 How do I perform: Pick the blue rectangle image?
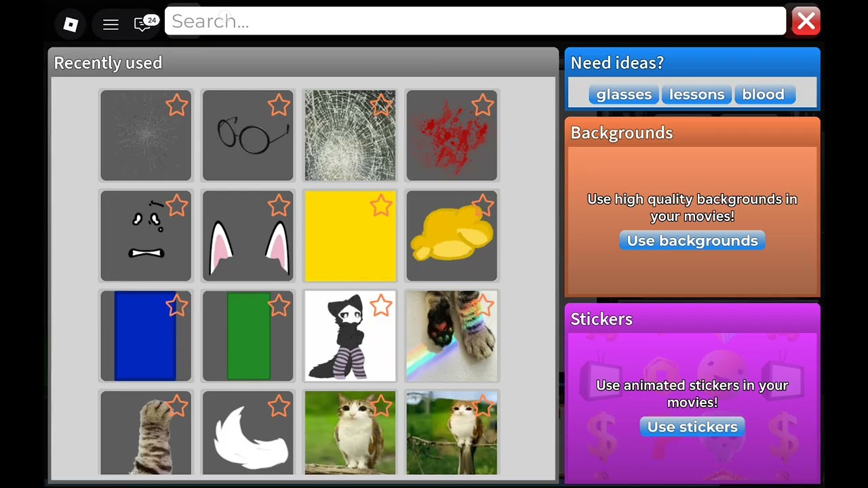[x=146, y=336]
